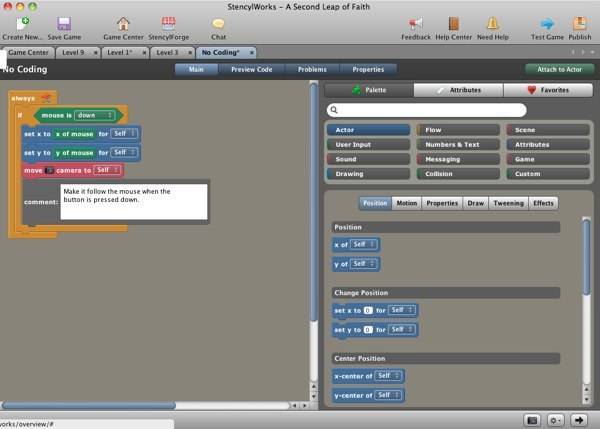Viewport: 600px width, 429px height.
Task: Open Self dropdown in set x block in workspace
Action: tap(124, 134)
